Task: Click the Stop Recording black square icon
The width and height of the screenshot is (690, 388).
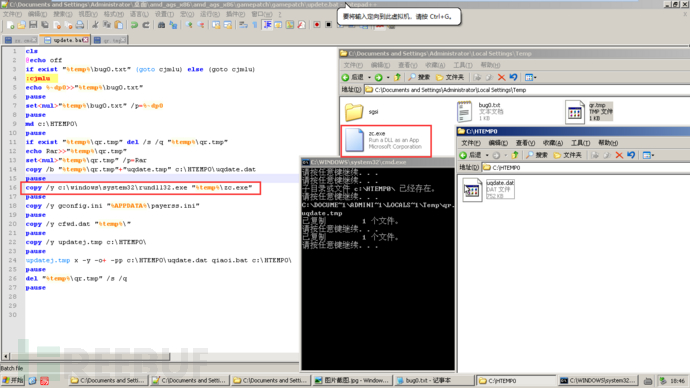Action: coord(328,25)
